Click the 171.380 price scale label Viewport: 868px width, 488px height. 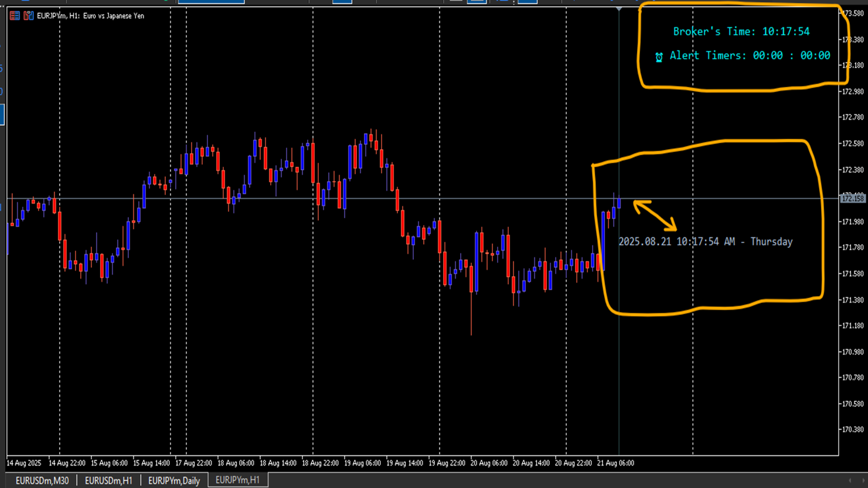pyautogui.click(x=853, y=300)
